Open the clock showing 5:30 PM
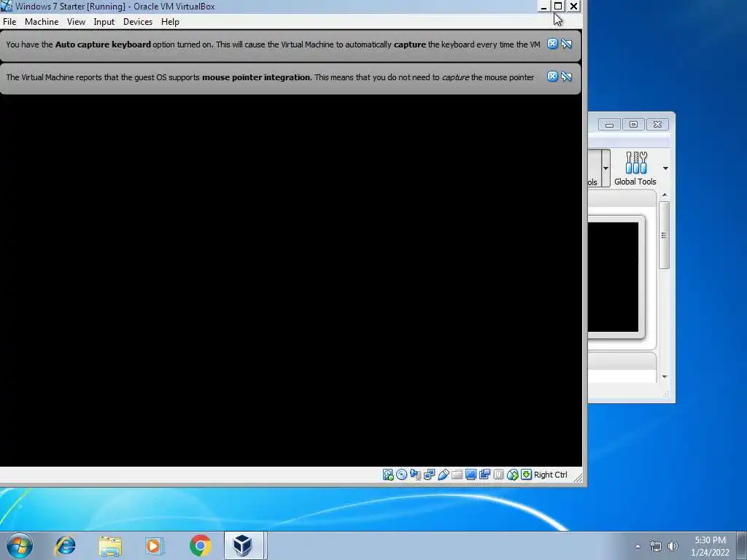 click(x=710, y=546)
